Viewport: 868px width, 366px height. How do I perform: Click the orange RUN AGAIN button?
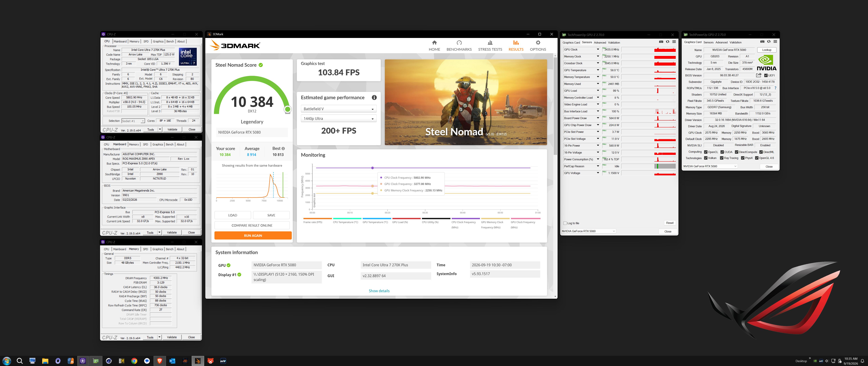click(x=253, y=236)
